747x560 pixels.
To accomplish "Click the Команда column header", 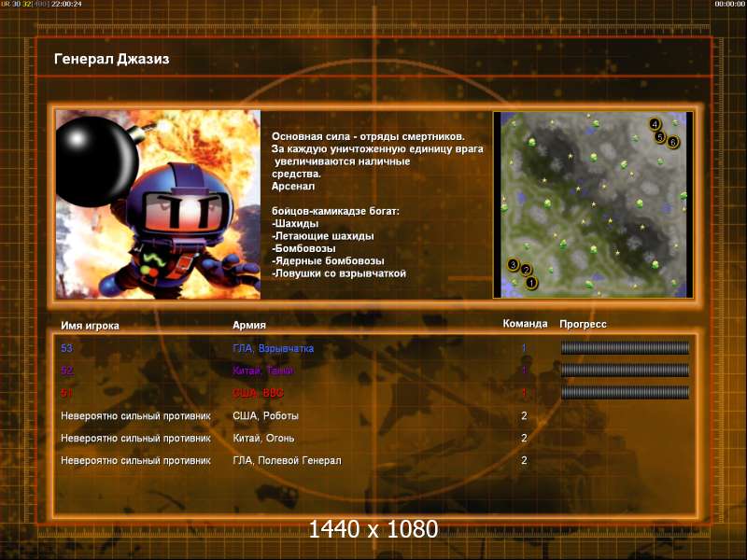I will (x=525, y=324).
